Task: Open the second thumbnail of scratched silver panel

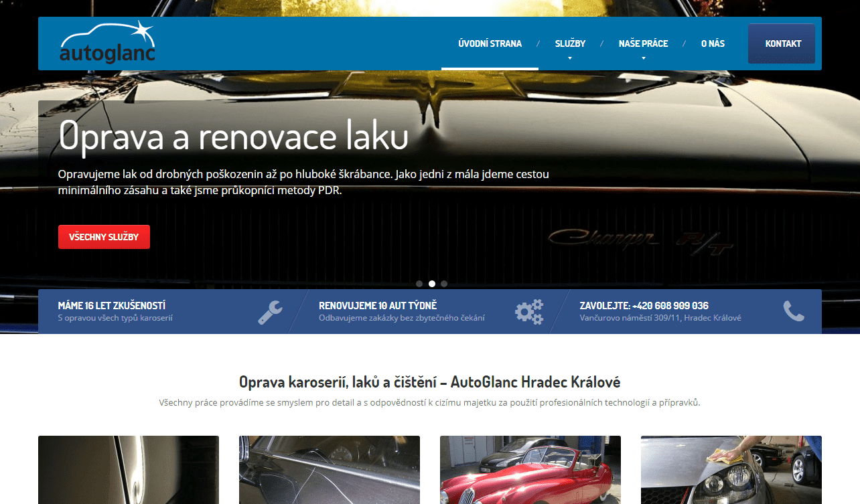Action: (330, 470)
